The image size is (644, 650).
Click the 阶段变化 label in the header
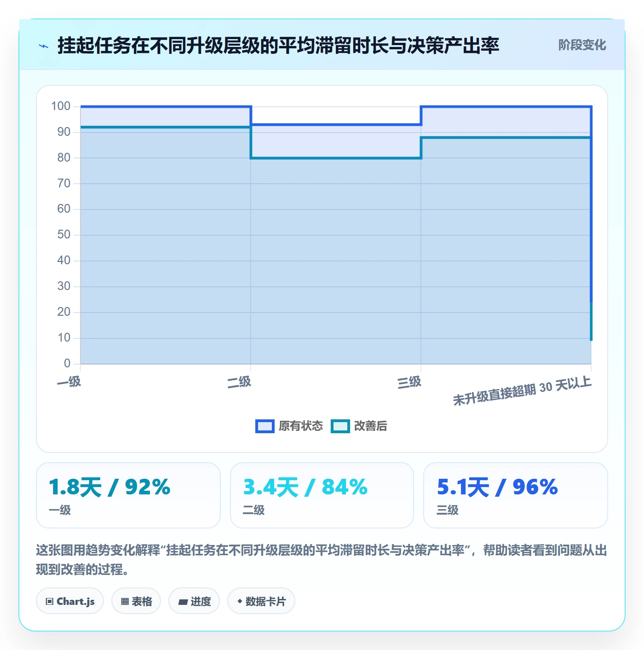(x=582, y=45)
